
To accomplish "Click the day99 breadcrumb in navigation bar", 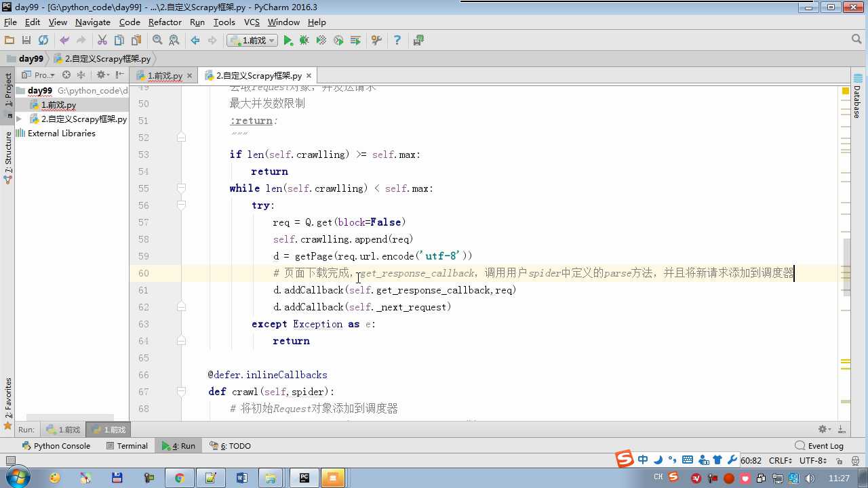I will (26, 59).
